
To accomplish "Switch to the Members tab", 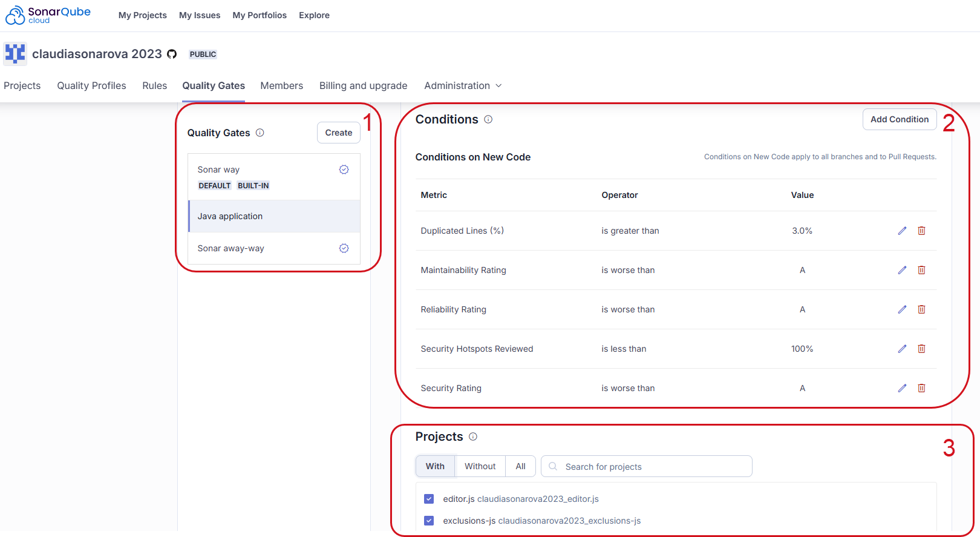I will click(x=281, y=86).
